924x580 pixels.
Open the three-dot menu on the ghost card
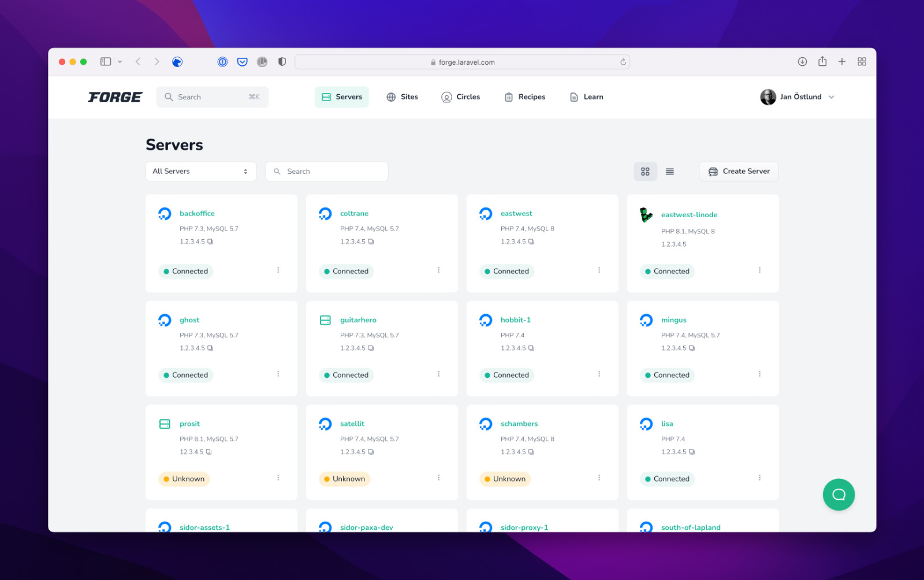click(278, 374)
